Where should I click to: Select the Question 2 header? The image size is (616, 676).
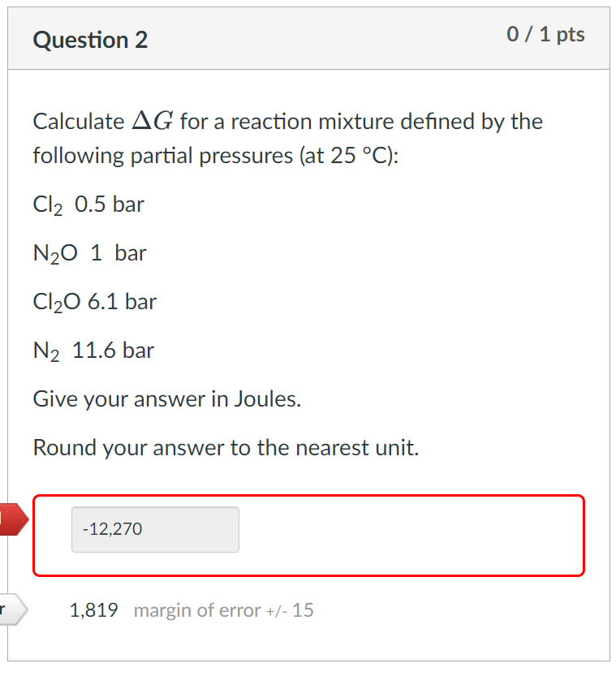(x=90, y=40)
